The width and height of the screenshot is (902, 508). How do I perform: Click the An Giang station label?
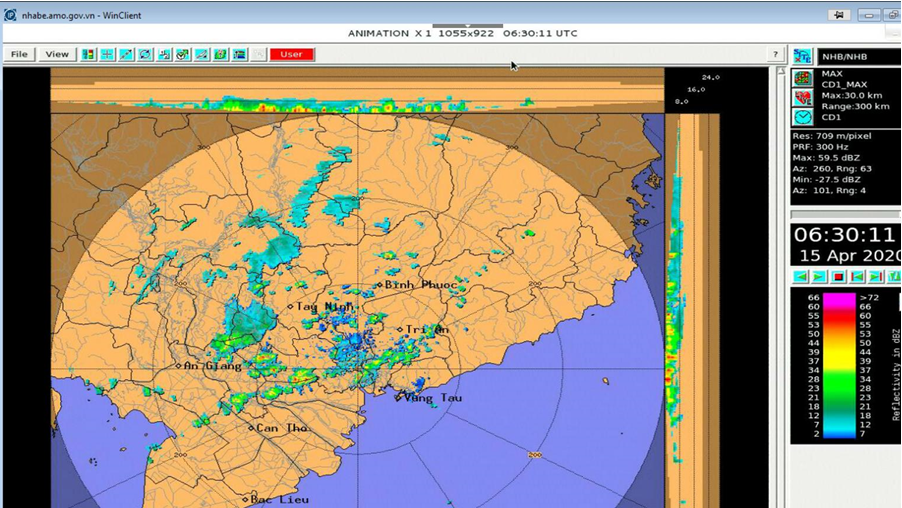point(213,365)
